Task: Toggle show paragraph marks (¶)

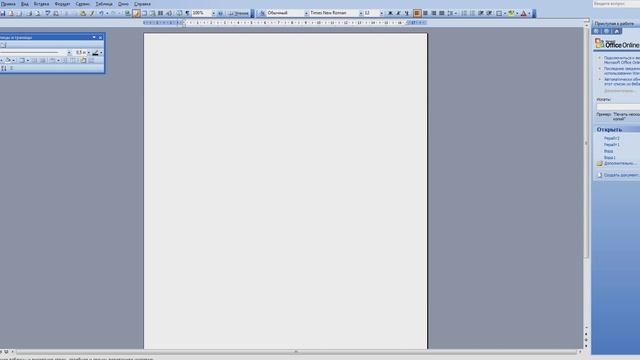Action: tap(187, 13)
